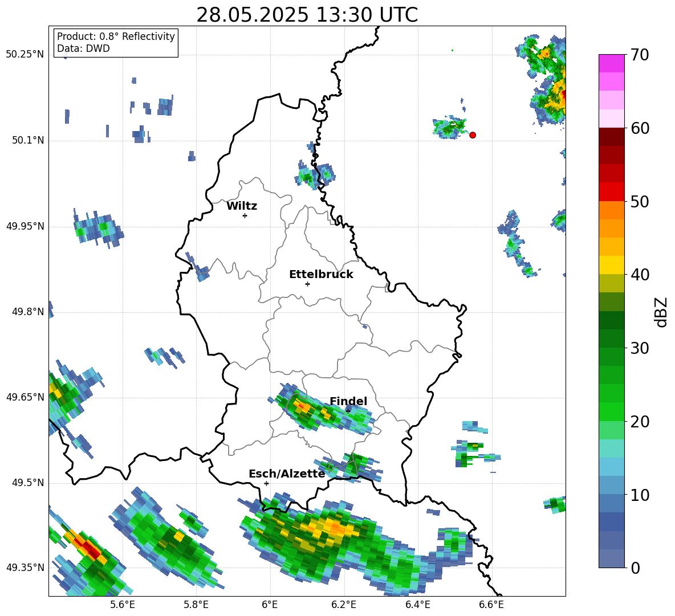The height and width of the screenshot is (616, 675).
Task: Click the 49.65°N latitude label
Action: [25, 397]
